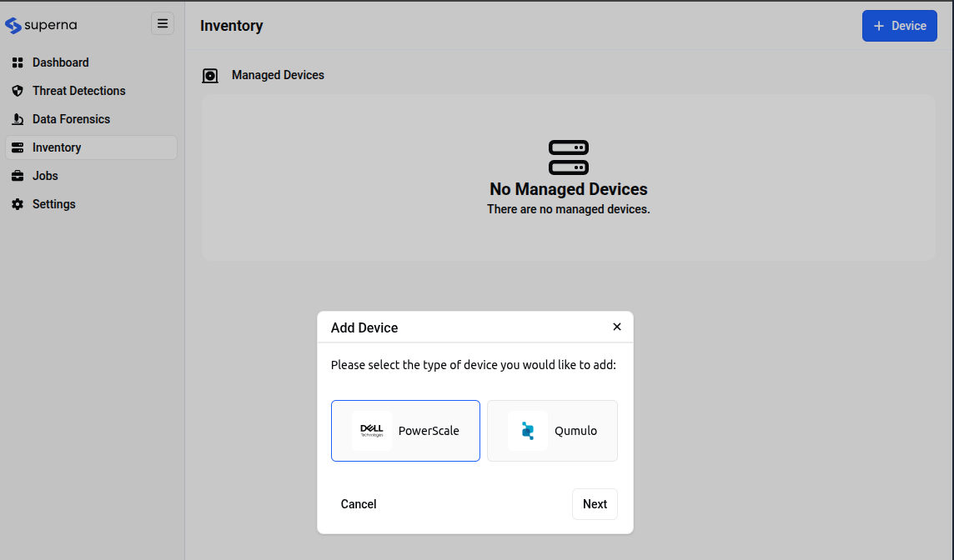Click the Threat Detections shield icon

(x=18, y=91)
